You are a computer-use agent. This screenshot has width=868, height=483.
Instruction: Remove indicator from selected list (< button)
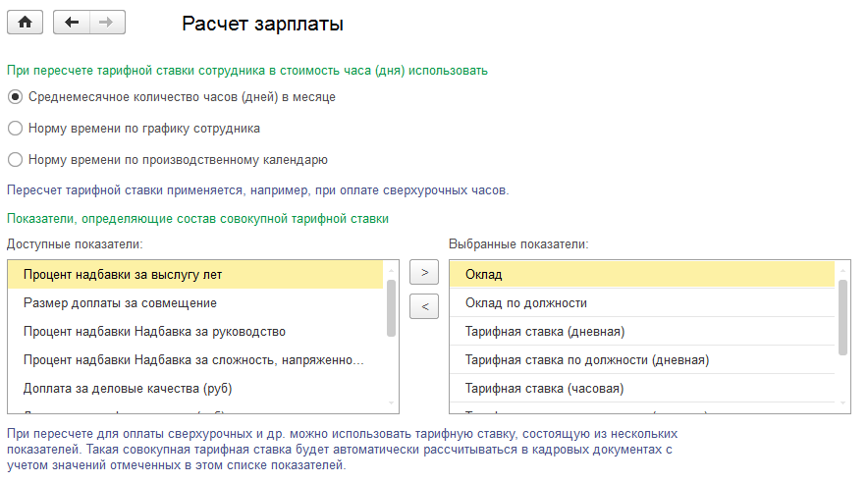423,306
